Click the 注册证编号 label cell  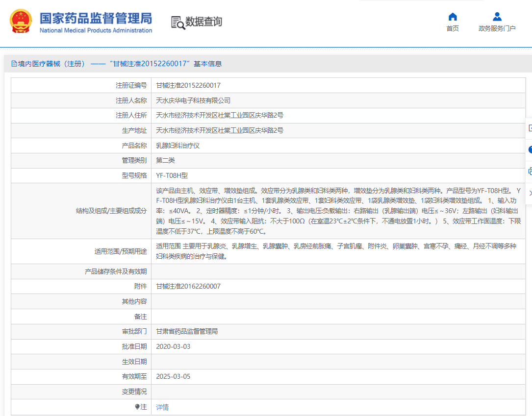point(81,85)
